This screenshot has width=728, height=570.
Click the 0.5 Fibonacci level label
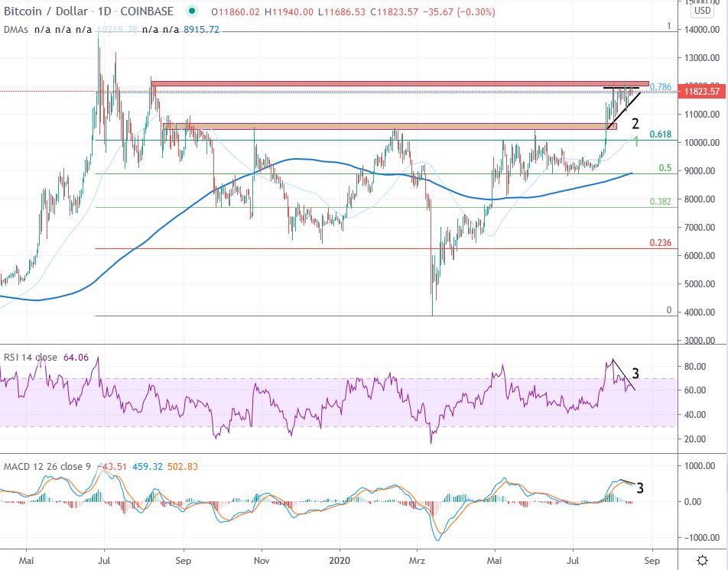[665, 168]
